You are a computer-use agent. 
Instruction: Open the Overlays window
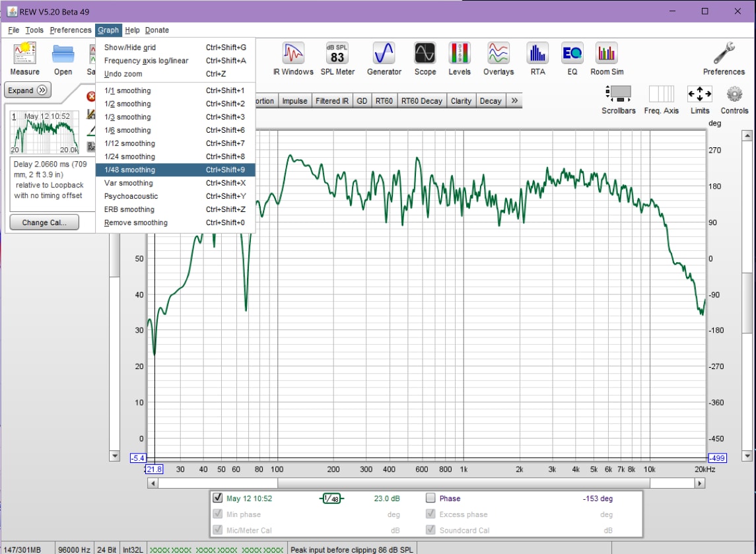pyautogui.click(x=498, y=58)
